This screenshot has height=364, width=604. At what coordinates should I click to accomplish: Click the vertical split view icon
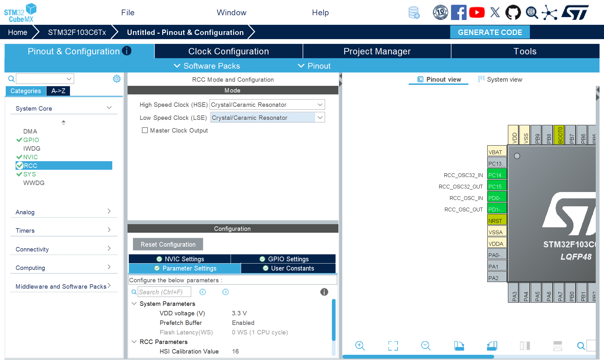coord(525,346)
